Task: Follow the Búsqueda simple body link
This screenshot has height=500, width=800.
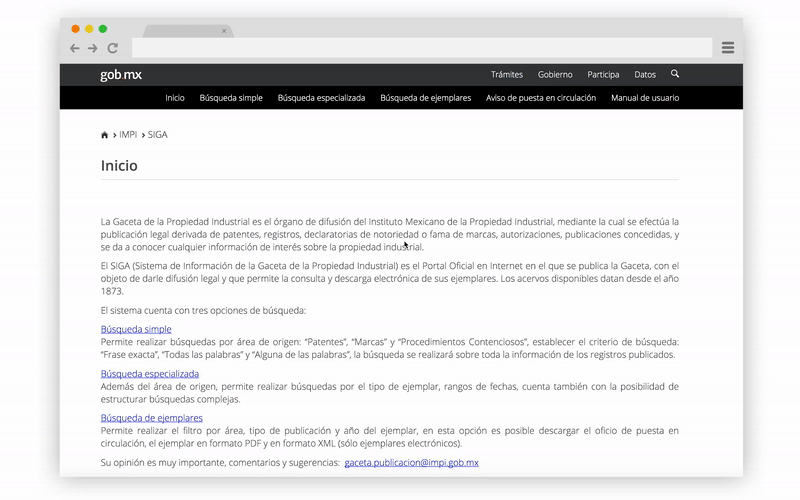Action: (136, 329)
